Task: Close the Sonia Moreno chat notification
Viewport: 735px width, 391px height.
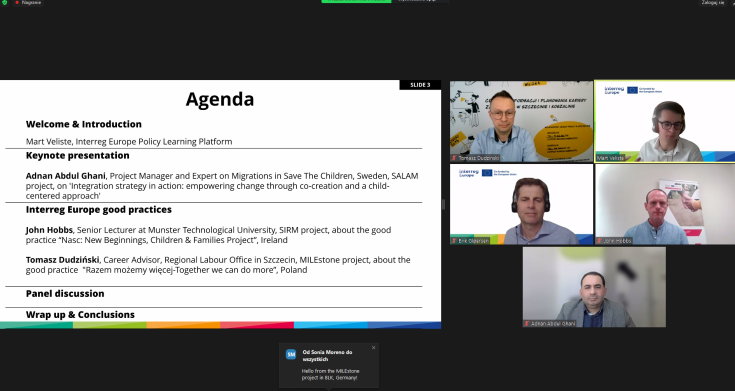Action: (374, 347)
